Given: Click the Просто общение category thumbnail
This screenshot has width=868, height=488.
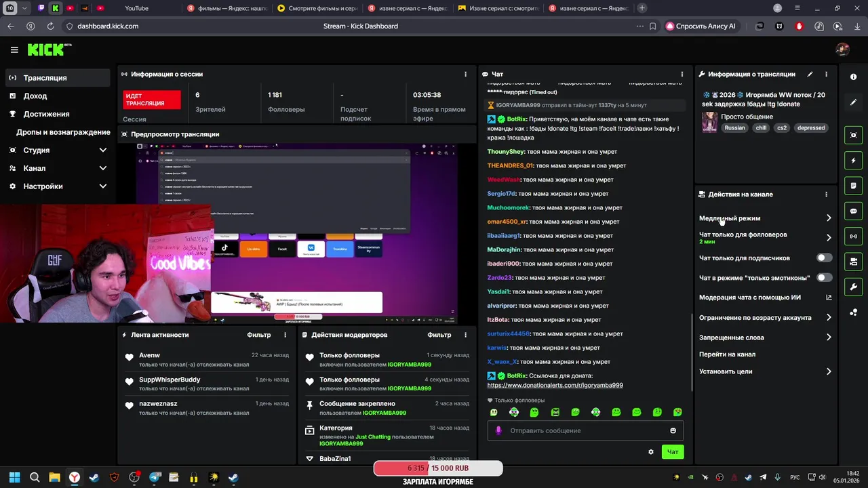Looking at the screenshot, I should 709,122.
